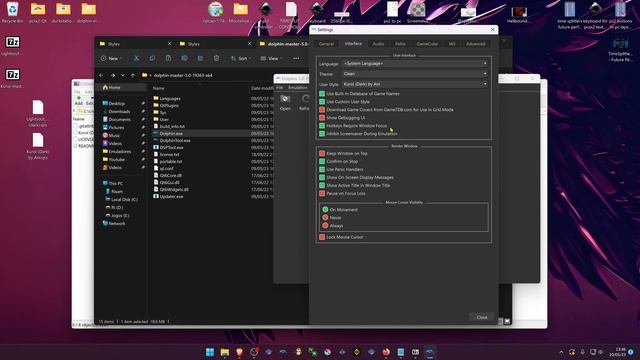Toggle Inhibit Screensaver During Emulation
Viewport: 640px width, 360px height.
point(358,133)
